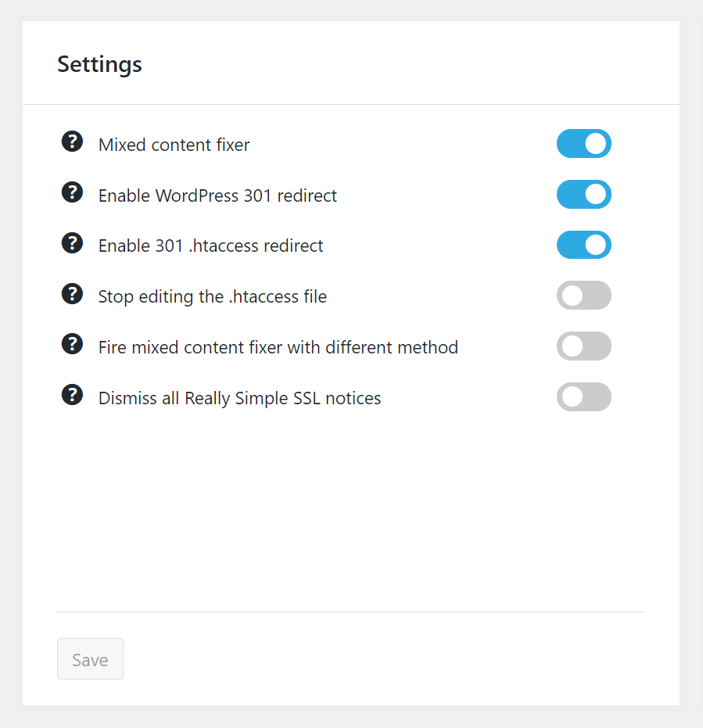The image size is (703, 728).
Task: Enable Stop editing the .htaccess file switch
Action: [583, 296]
